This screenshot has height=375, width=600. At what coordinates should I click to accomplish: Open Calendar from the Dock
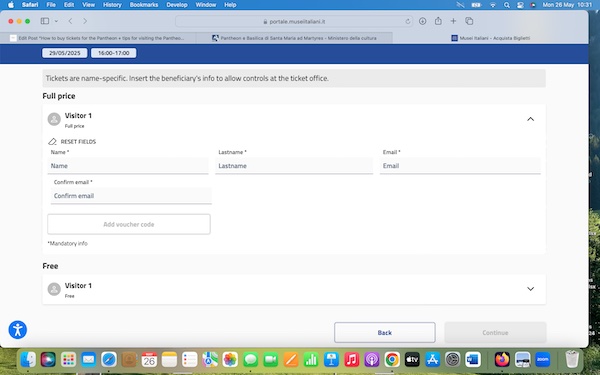pos(149,360)
